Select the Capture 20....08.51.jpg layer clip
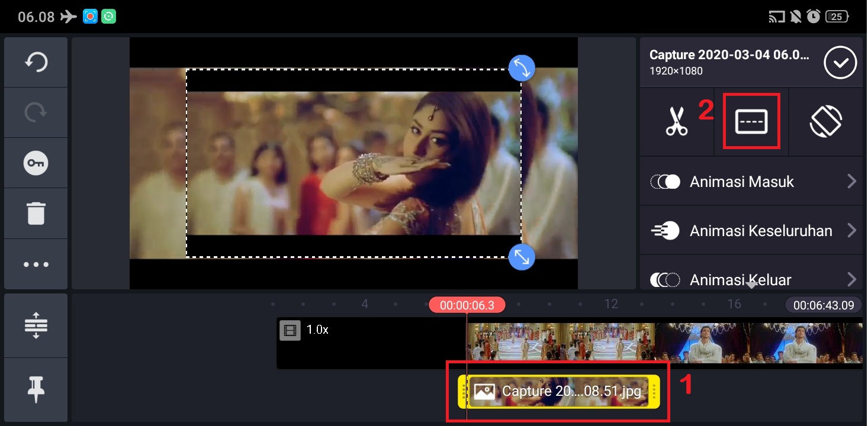This screenshot has width=868, height=426. (x=559, y=391)
